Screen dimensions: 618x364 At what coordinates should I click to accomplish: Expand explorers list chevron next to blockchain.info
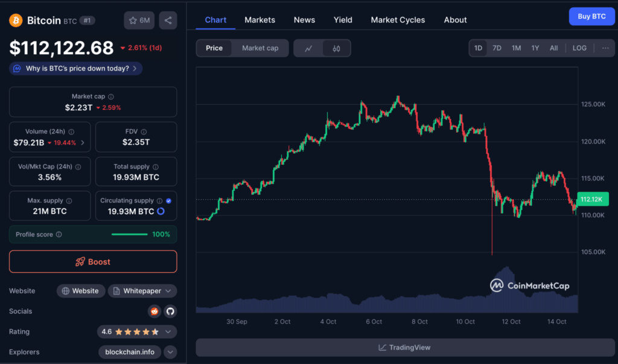(170, 352)
